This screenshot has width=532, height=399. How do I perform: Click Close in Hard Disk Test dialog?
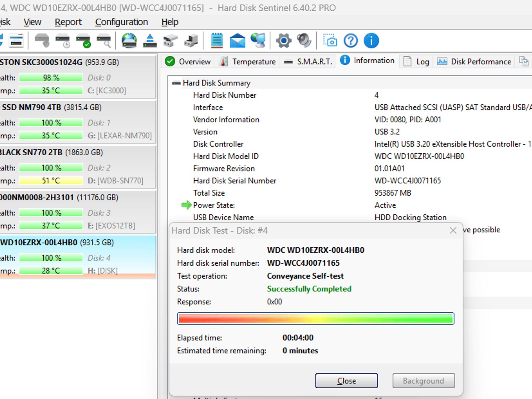pyautogui.click(x=347, y=381)
